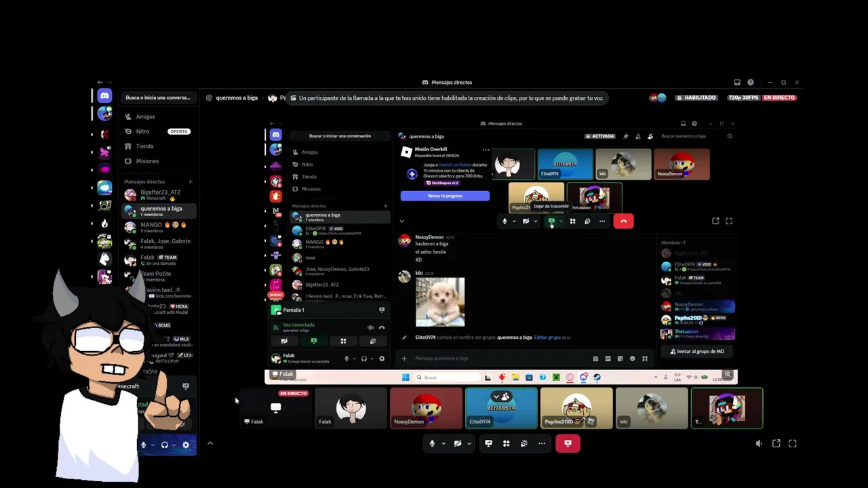Viewport: 868px width, 488px height.
Task: Toggle deafen headphones in the outer user panel
Action: coord(164,445)
